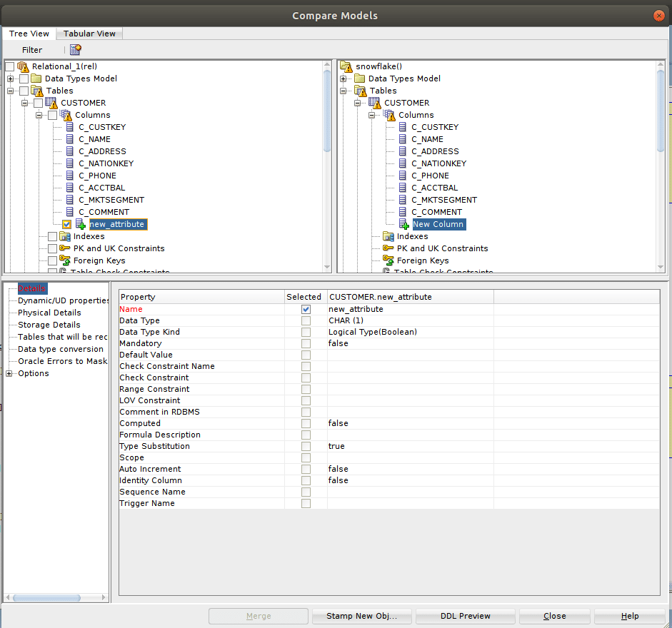Click the Tables folder icon in left tree
The width and height of the screenshot is (672, 628).
(37, 91)
